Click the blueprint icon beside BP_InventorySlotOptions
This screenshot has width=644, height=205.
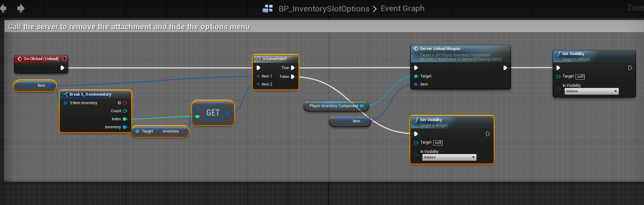point(268,9)
